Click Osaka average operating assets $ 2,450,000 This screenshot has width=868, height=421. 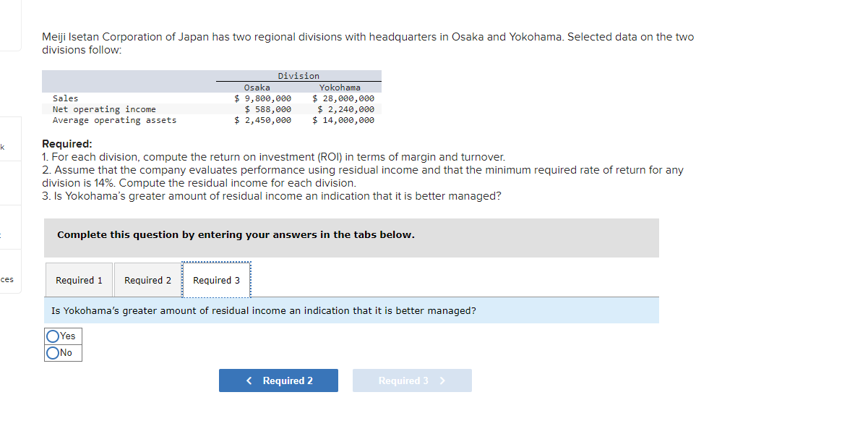[x=263, y=120]
